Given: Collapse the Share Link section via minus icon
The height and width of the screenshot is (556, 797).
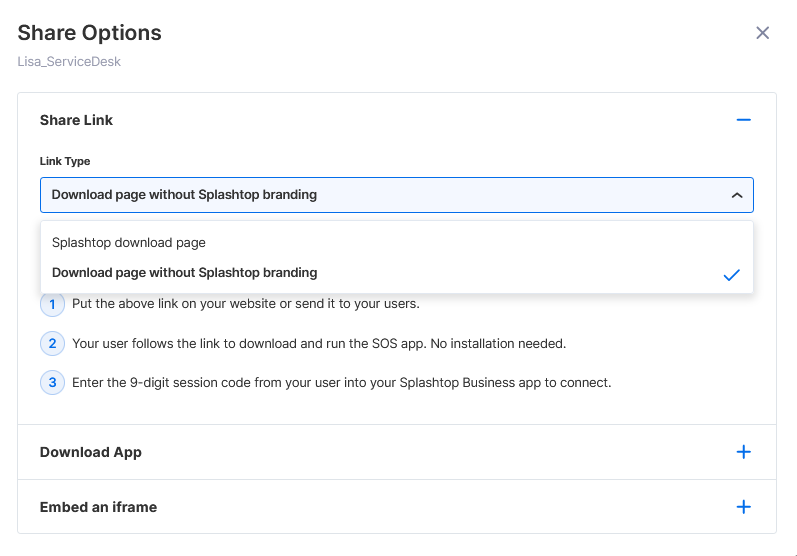Looking at the screenshot, I should [743, 120].
